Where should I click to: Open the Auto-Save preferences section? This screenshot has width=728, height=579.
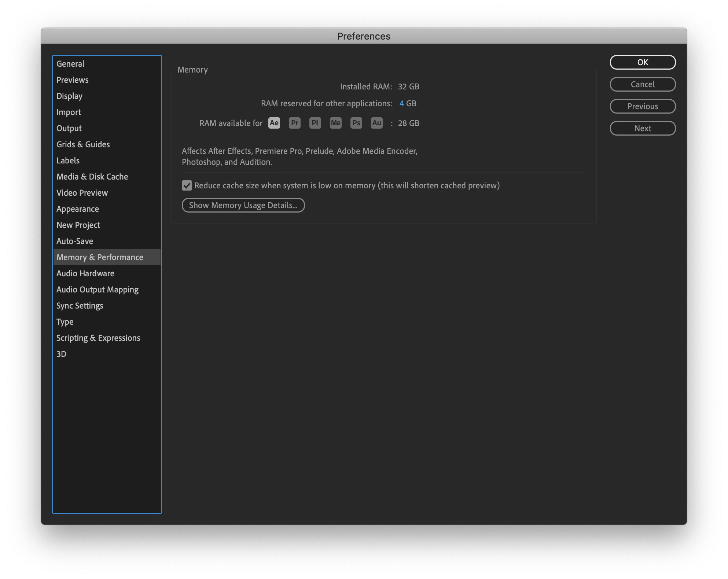coord(75,241)
